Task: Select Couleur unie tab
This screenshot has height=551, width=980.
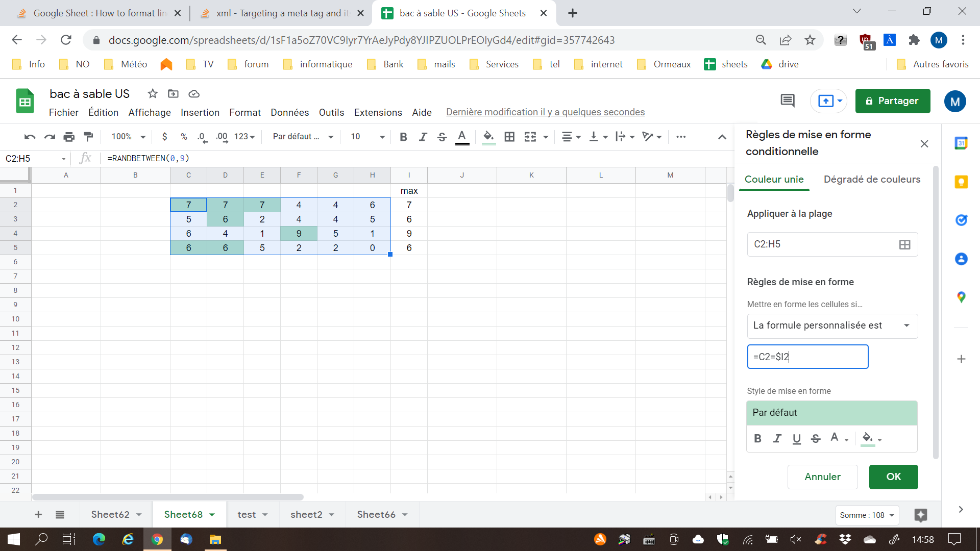Action: click(x=774, y=179)
